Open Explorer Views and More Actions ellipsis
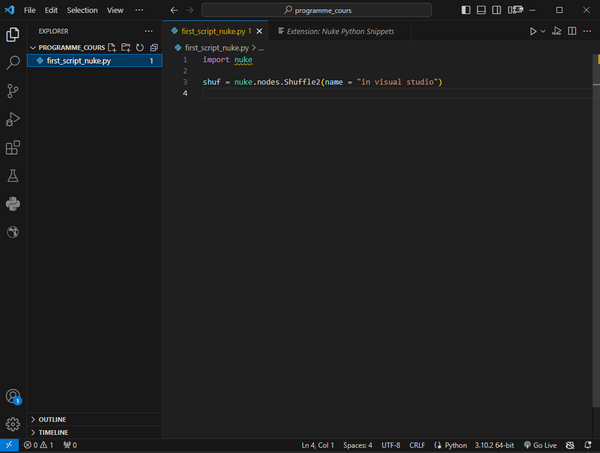 tap(148, 31)
